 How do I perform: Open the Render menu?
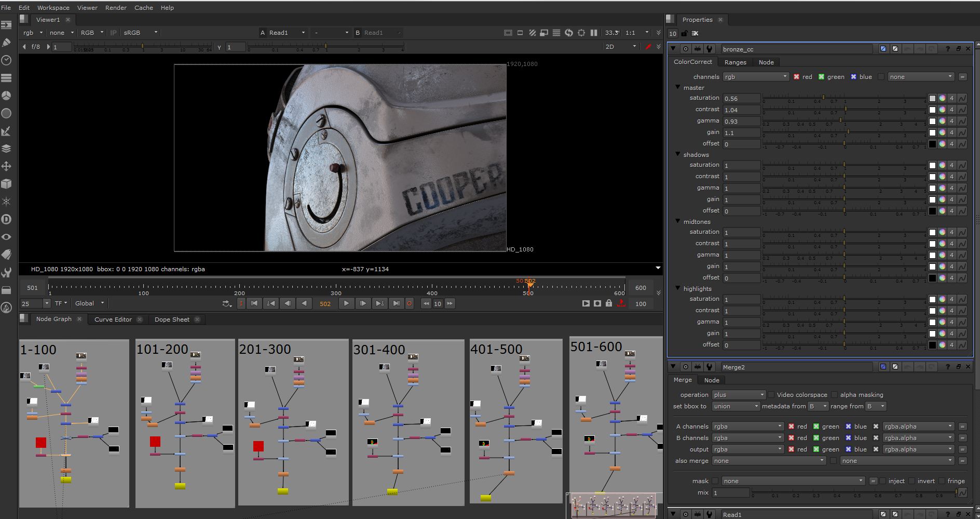tap(116, 8)
